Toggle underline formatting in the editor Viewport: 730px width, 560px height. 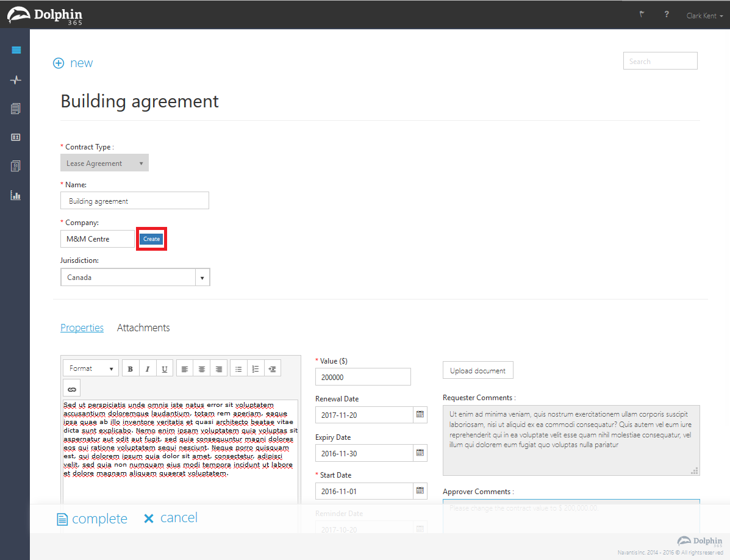164,368
